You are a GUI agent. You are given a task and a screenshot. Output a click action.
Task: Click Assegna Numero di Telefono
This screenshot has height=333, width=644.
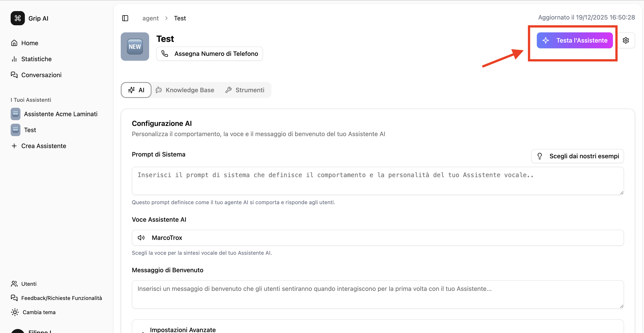(x=209, y=53)
